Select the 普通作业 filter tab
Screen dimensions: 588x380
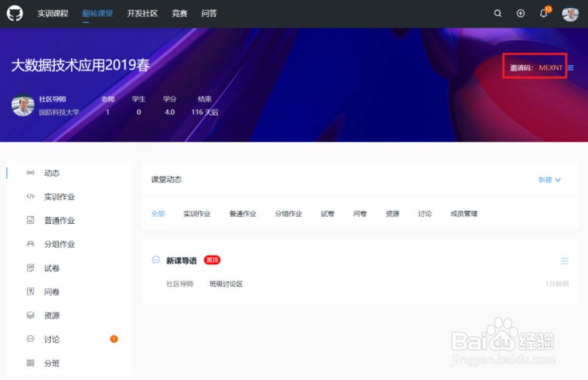(x=243, y=214)
